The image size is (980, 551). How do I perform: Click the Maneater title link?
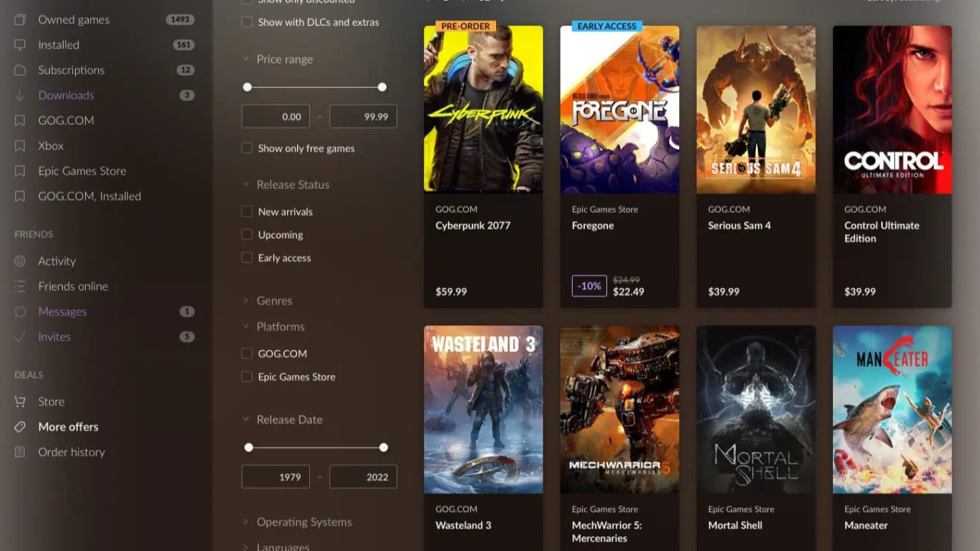point(866,525)
